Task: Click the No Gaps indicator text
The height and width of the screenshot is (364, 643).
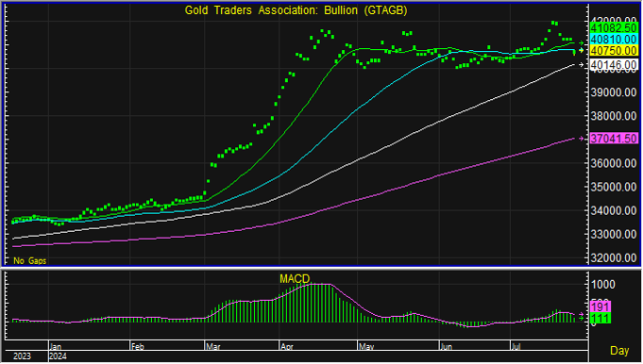Action: 30,261
